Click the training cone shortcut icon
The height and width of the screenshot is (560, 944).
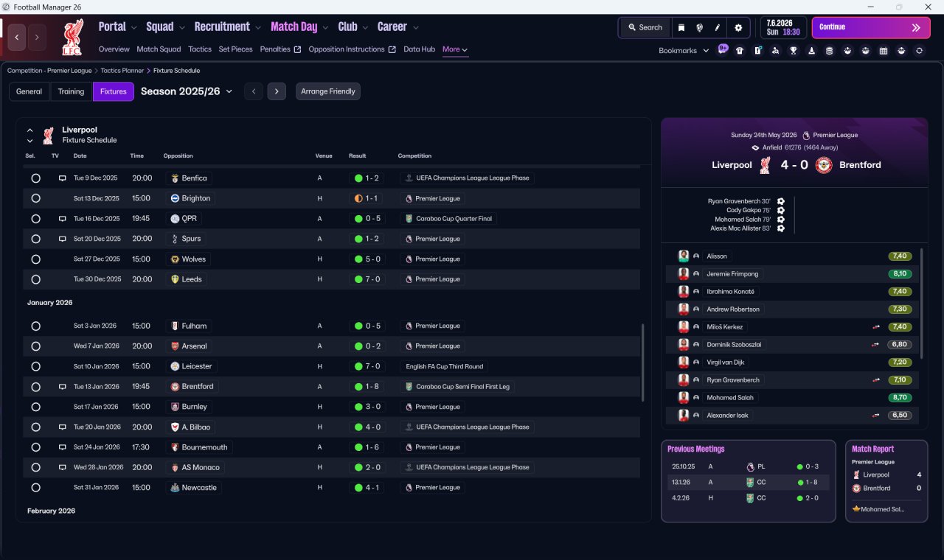coord(812,51)
